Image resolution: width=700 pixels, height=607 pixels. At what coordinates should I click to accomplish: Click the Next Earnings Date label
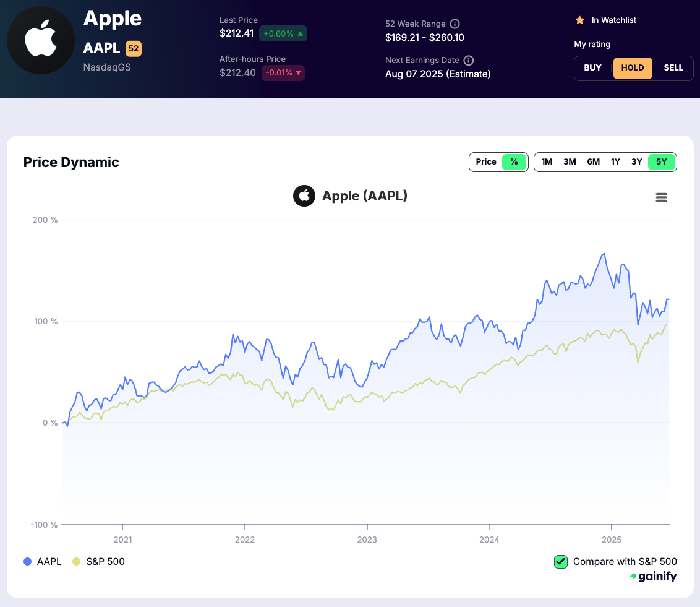[x=422, y=60]
